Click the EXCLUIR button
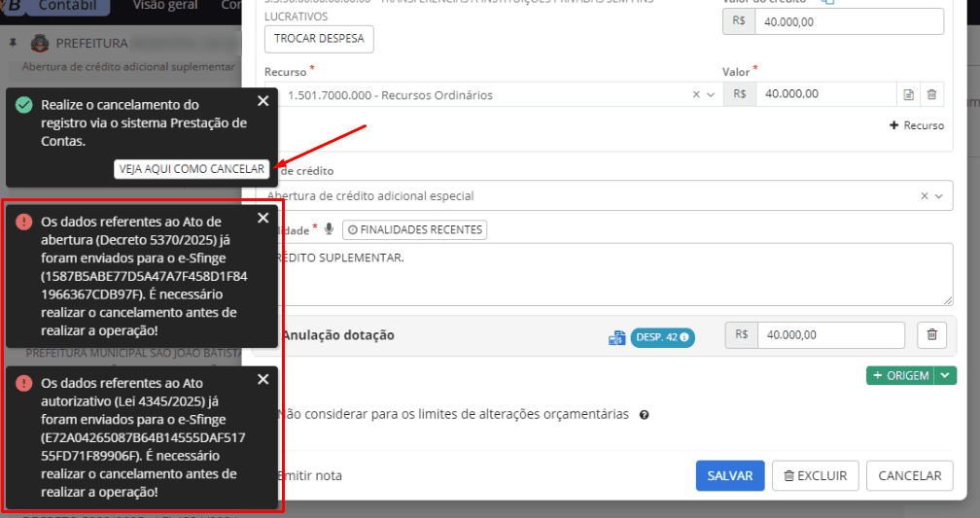 pyautogui.click(x=816, y=475)
